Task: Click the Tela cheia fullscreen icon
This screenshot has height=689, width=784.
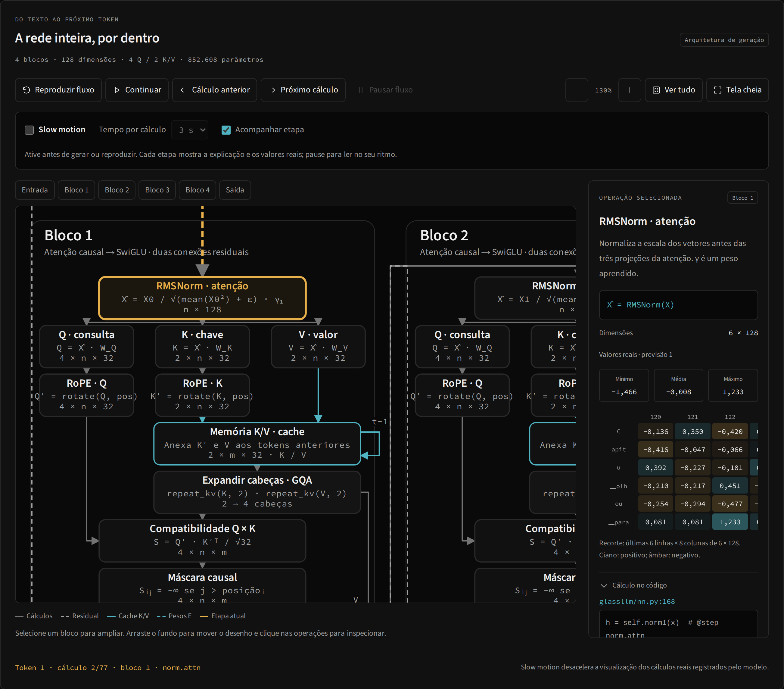Action: pos(718,90)
